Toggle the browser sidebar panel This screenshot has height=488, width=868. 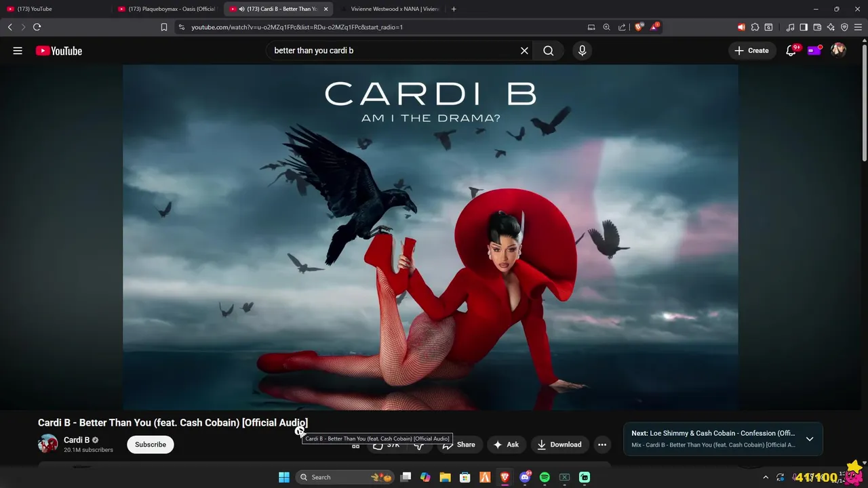pyautogui.click(x=804, y=27)
